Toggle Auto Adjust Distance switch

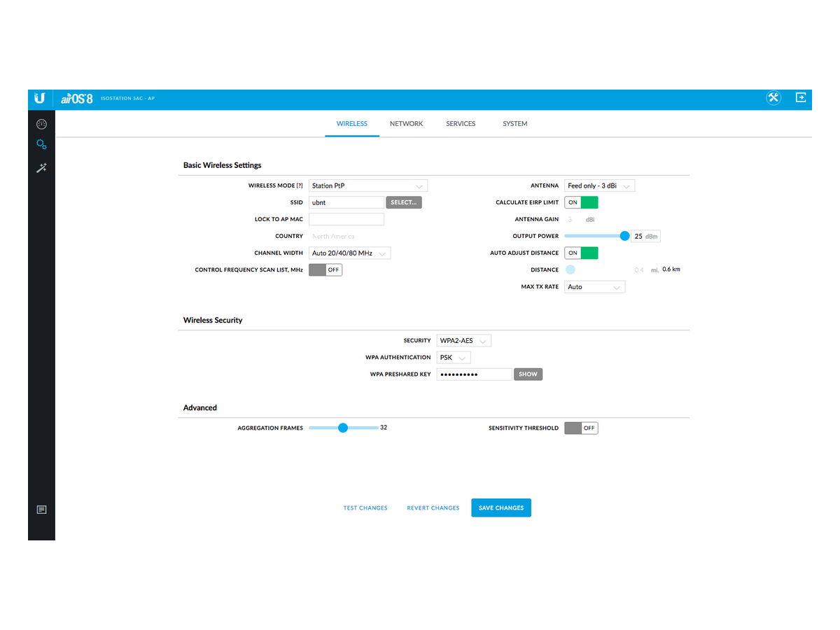tap(582, 253)
